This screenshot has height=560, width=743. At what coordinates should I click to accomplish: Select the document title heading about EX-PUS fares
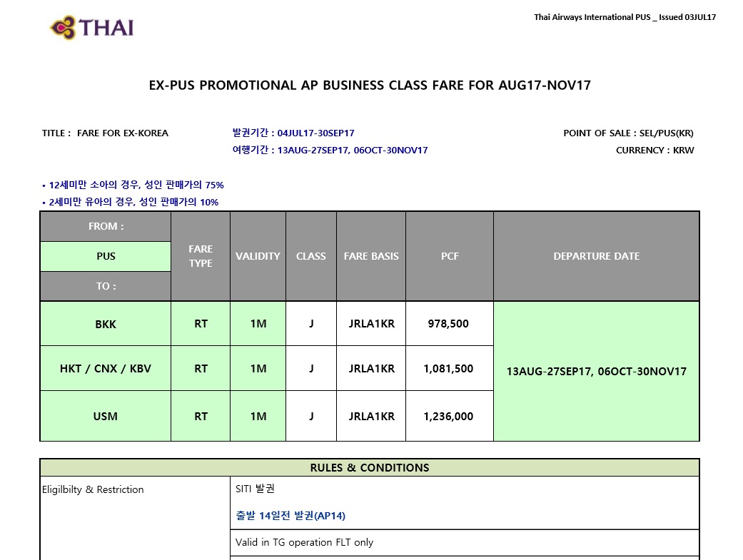pyautogui.click(x=370, y=86)
